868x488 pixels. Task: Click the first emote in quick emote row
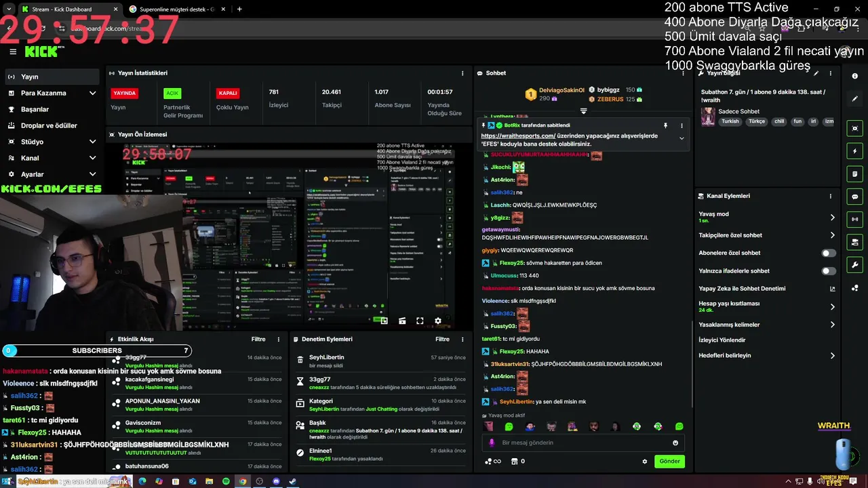coord(488,426)
